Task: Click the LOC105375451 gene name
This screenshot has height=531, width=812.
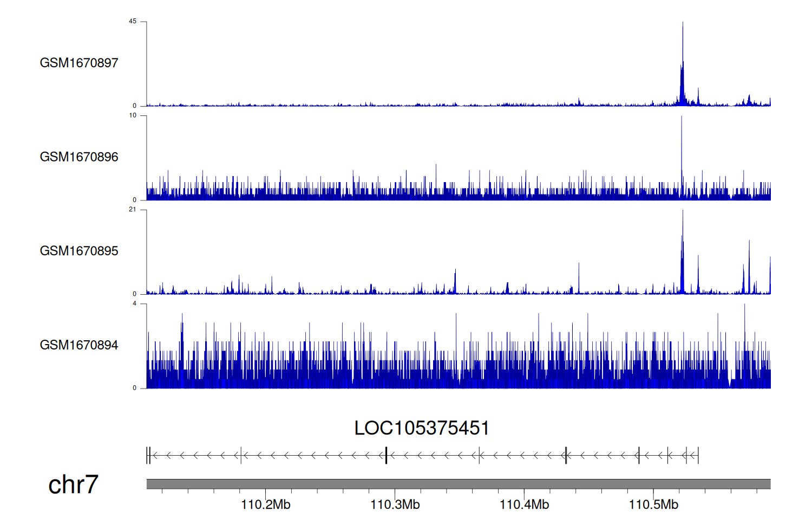Action: 422,428
